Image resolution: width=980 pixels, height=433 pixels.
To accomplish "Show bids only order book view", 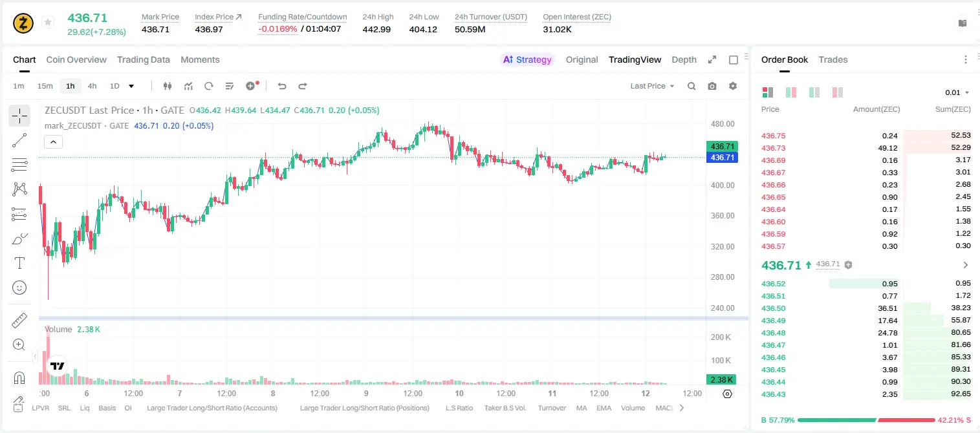I will [x=814, y=92].
